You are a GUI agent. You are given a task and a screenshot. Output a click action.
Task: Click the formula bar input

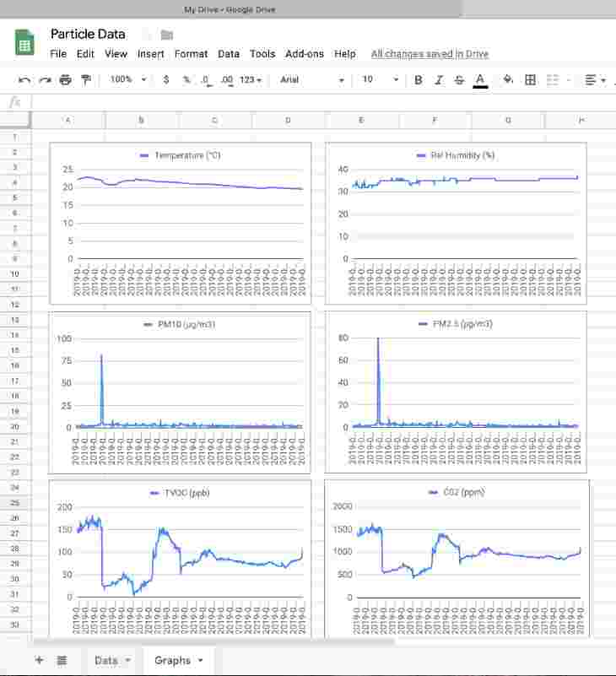(323, 102)
